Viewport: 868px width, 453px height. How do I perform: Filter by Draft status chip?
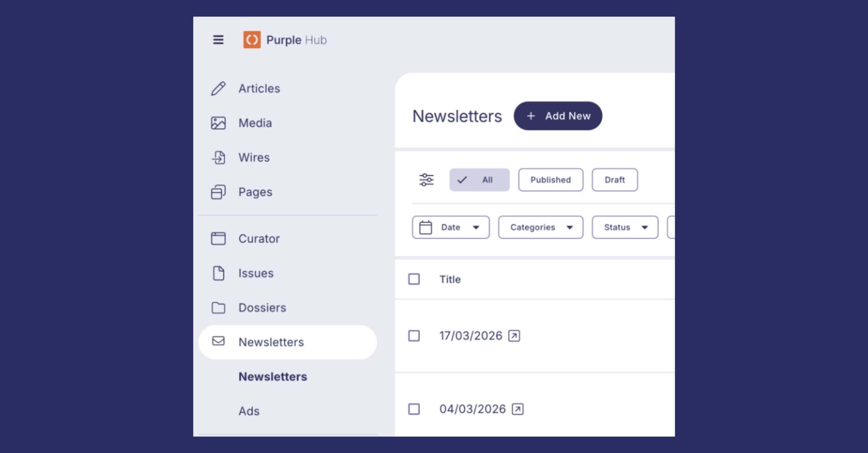pyautogui.click(x=615, y=180)
